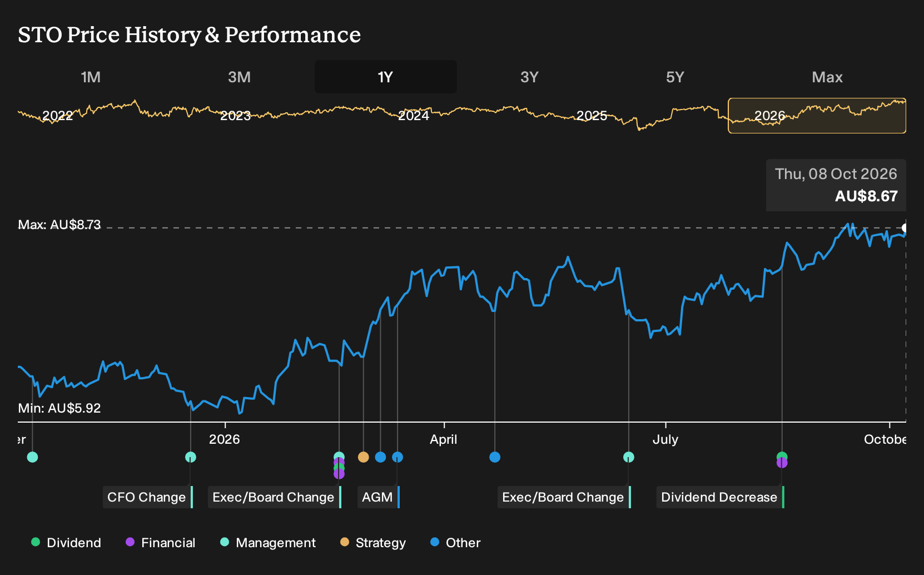Click the orange Strategy event marker
Viewport: 924px width, 575px height.
pyautogui.click(x=363, y=457)
